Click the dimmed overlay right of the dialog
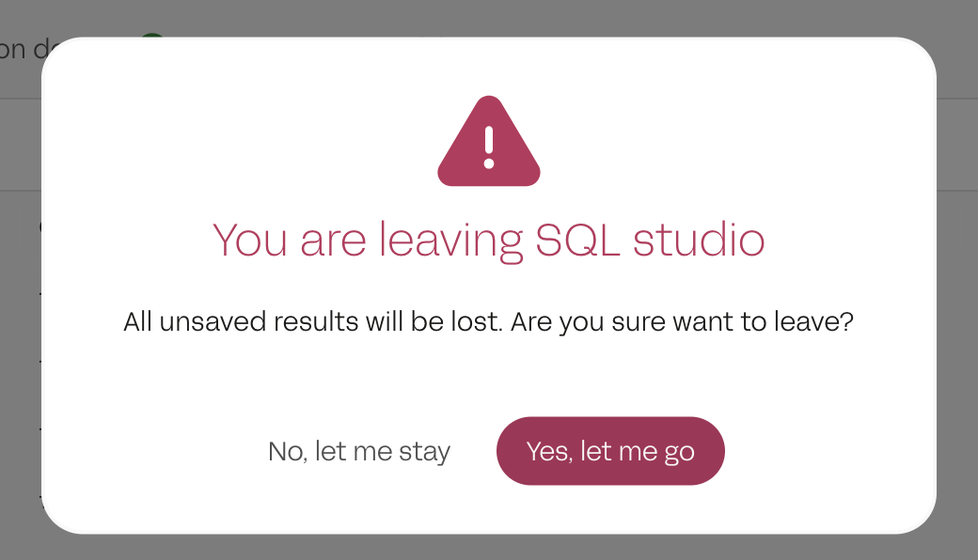 point(957,282)
